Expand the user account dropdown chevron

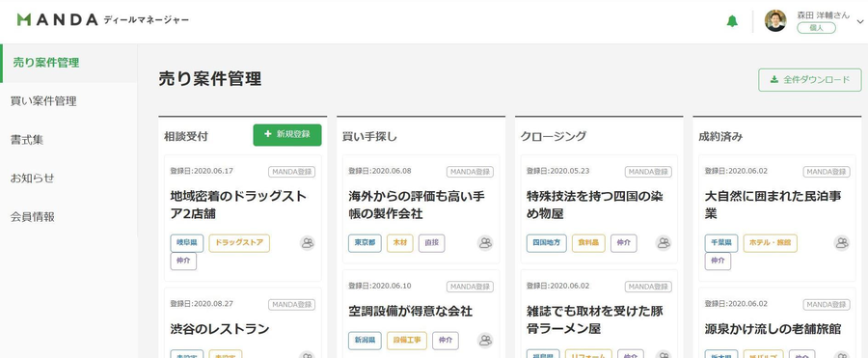click(x=859, y=21)
